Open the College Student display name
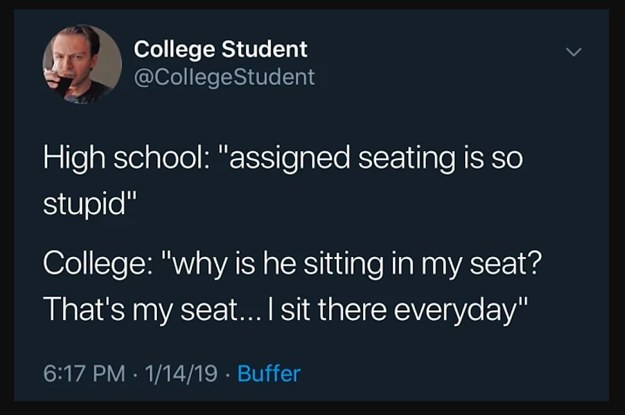 coord(220,49)
